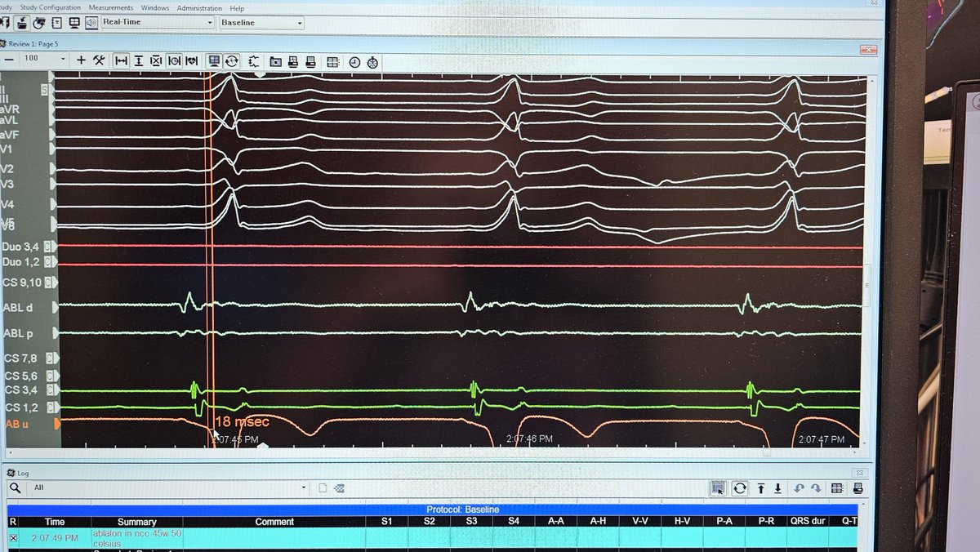The image size is (980, 552).
Task: Toggle the C clip box for CS 7,8 channel
Action: point(48,358)
